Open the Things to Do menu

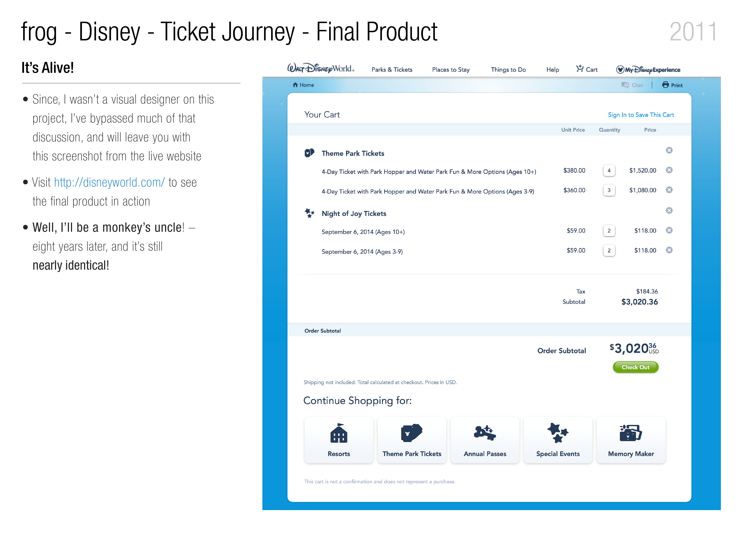508,70
